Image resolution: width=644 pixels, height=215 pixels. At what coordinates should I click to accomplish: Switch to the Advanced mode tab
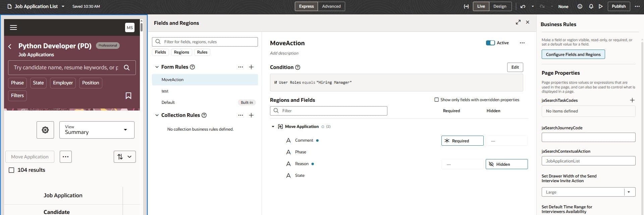331,6
